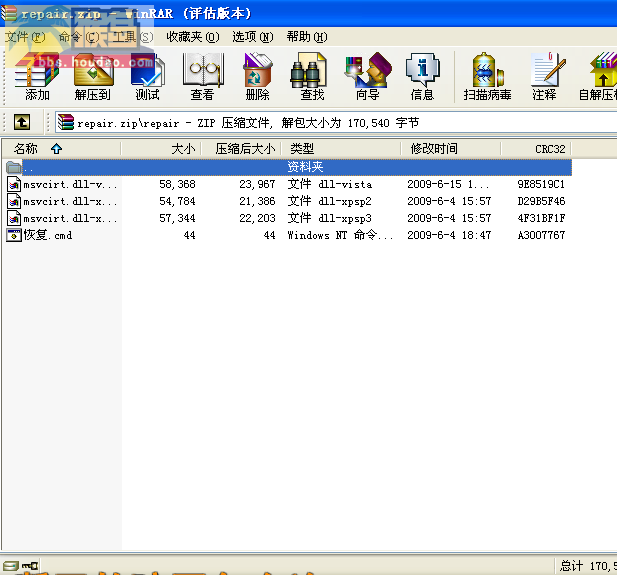Image resolution: width=617 pixels, height=575 pixels.
Task: Select file with size 57,344
Action: click(177, 218)
